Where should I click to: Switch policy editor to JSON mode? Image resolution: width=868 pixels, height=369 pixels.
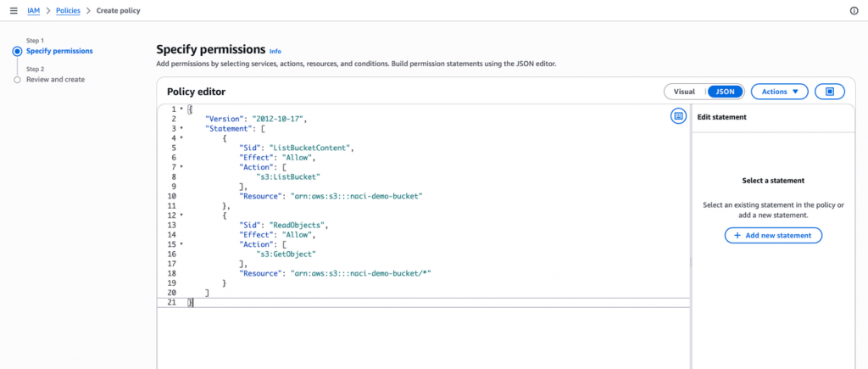[726, 92]
